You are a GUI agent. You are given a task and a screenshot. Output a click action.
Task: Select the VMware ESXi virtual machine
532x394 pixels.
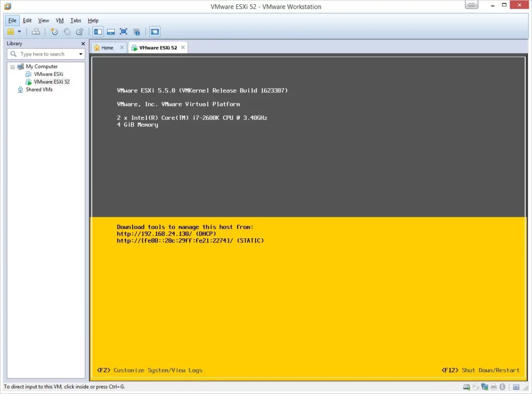pos(48,74)
